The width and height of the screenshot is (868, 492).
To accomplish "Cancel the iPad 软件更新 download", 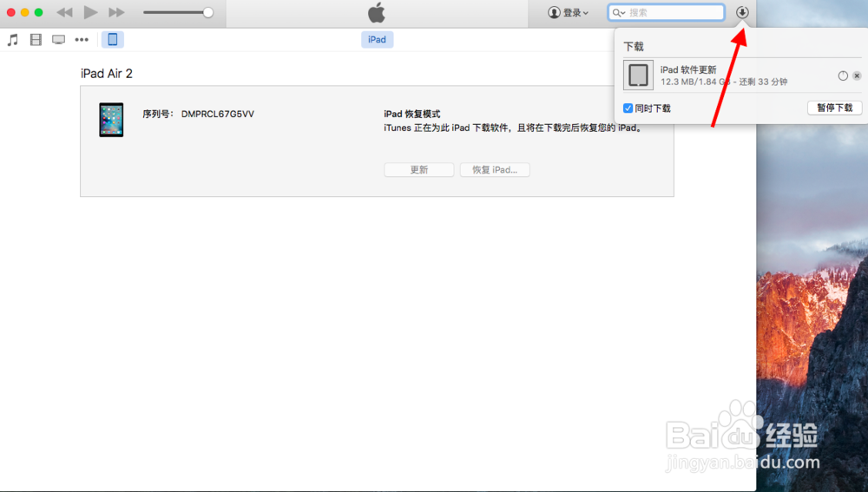I will click(857, 75).
